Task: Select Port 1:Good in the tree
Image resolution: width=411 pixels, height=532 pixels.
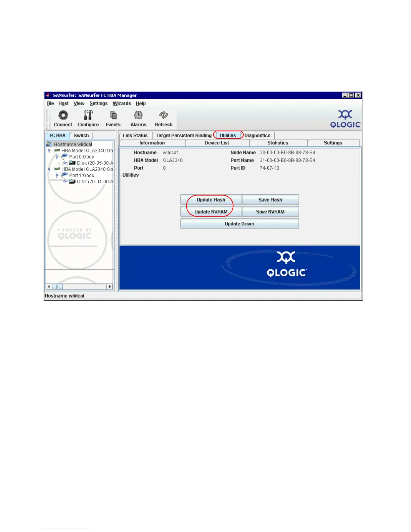Action: click(x=82, y=175)
